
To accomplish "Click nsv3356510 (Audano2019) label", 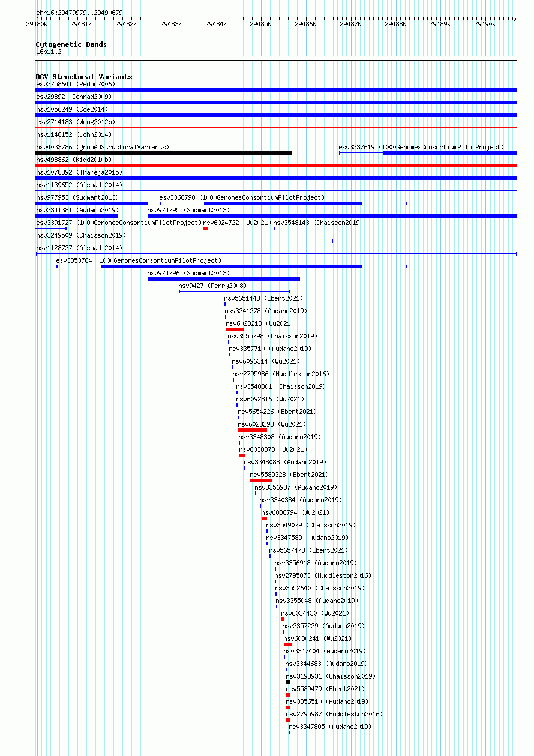I will point(327,701).
